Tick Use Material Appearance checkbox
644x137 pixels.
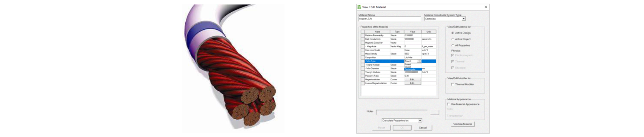(448, 104)
